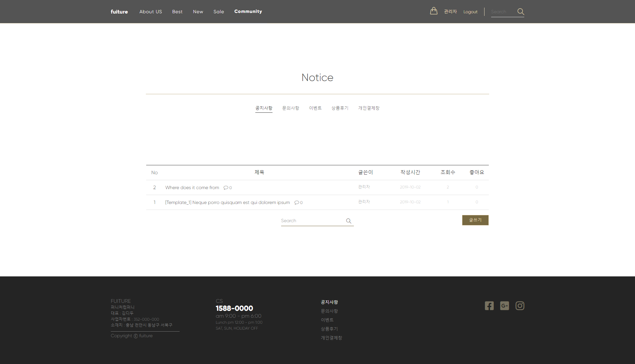Image resolution: width=635 pixels, height=364 pixels.
Task: Click the Logout link
Action: [x=470, y=12]
